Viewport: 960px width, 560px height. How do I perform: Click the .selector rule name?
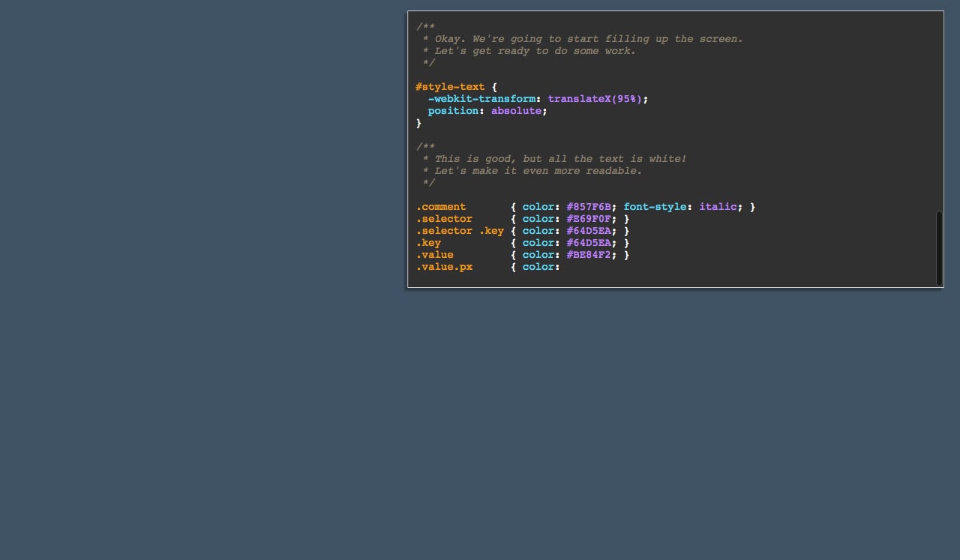pos(444,218)
